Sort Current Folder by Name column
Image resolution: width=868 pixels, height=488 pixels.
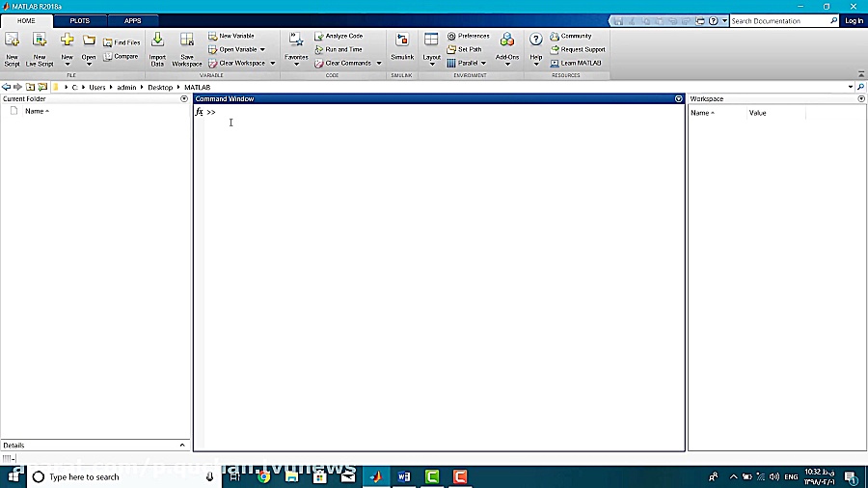37,111
